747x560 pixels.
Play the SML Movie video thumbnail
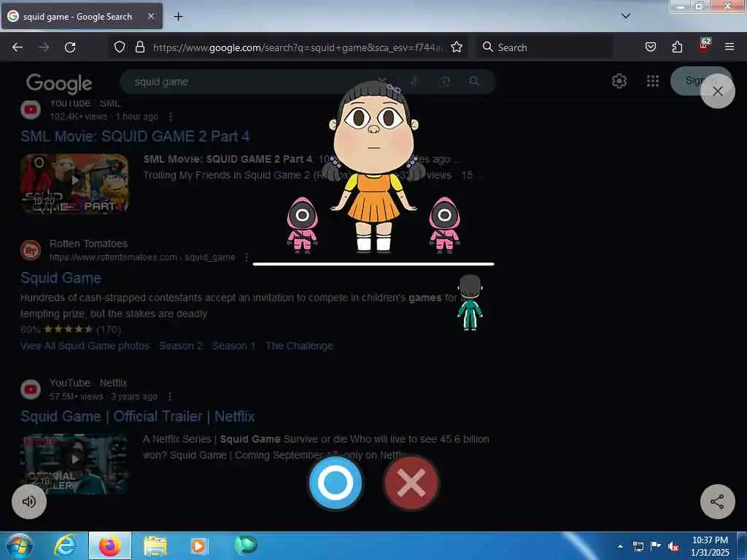[74, 183]
